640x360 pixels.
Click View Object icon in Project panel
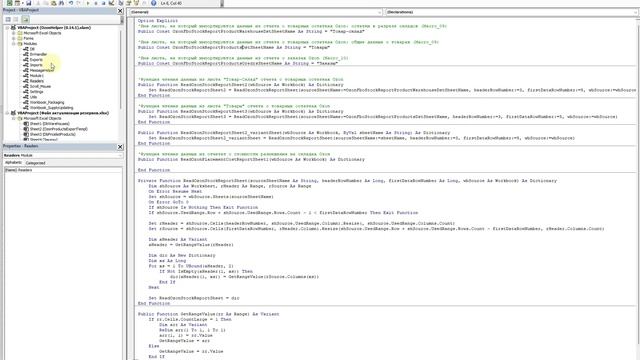click(x=16, y=19)
